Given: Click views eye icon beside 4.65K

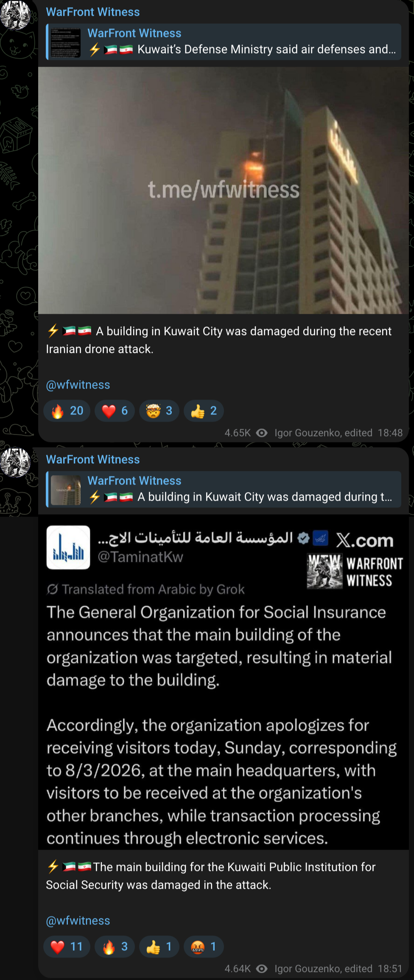Looking at the screenshot, I should coord(262,433).
